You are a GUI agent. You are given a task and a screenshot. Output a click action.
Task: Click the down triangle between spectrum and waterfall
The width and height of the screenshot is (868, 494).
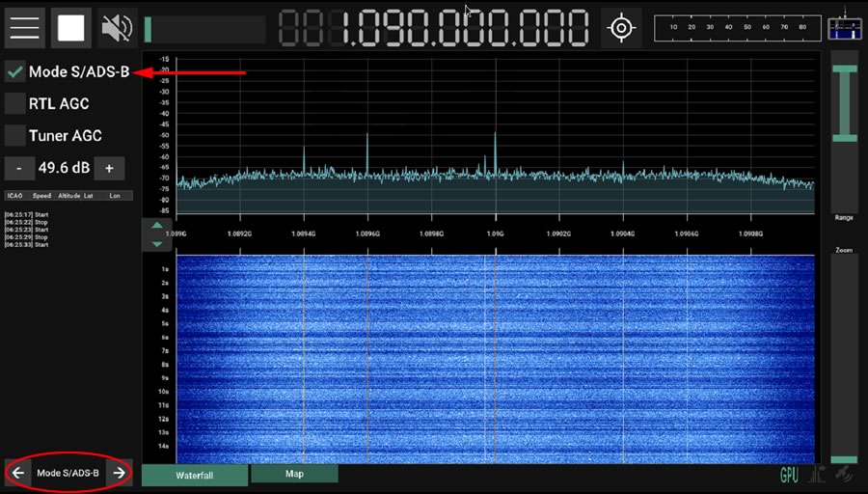[157, 243]
